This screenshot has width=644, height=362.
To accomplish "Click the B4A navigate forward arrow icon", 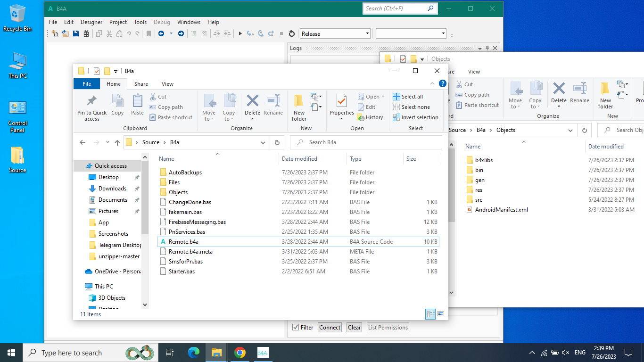I will coord(181,33).
